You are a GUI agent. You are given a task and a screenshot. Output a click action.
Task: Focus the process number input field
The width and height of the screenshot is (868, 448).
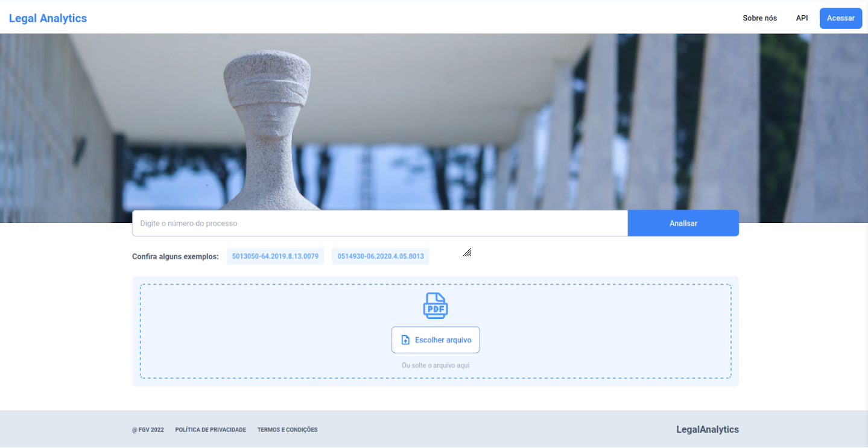[380, 223]
